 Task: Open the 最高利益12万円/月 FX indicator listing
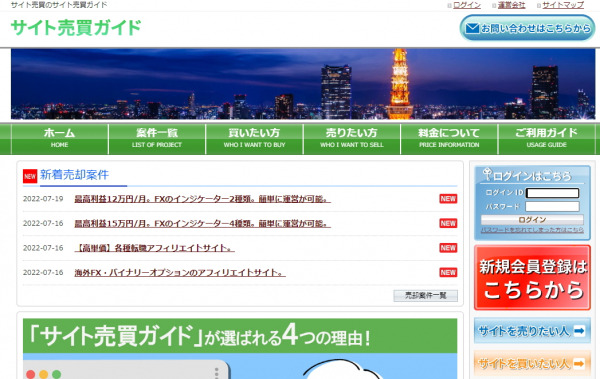pyautogui.click(x=202, y=199)
